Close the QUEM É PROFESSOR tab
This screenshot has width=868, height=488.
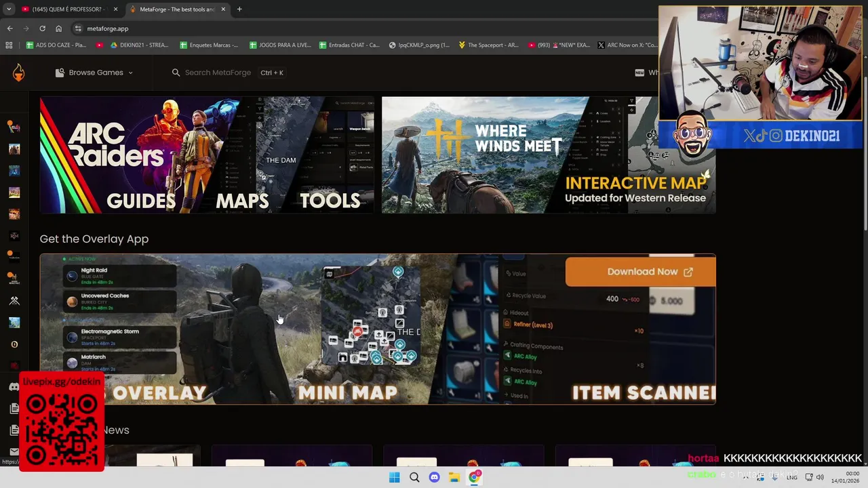coord(115,9)
